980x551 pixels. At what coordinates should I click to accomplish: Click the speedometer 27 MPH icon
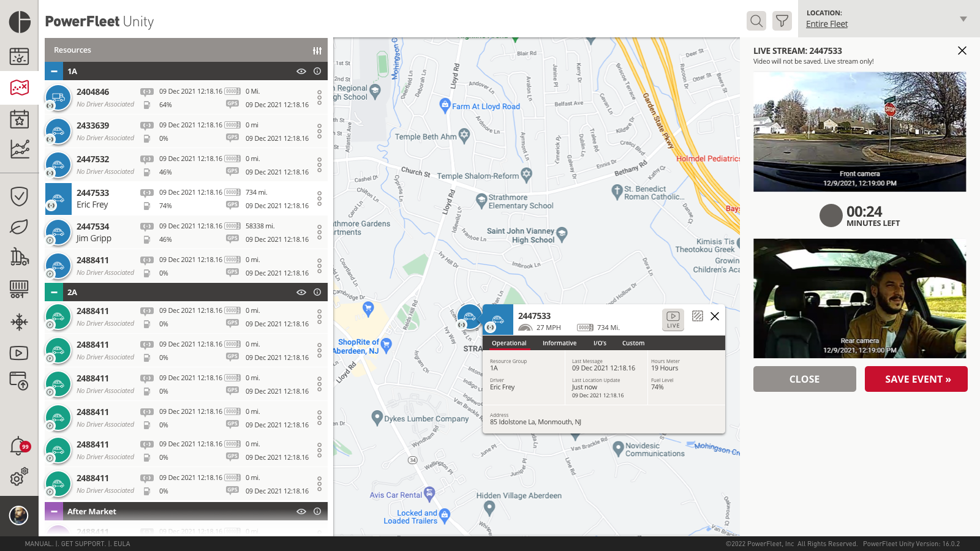pyautogui.click(x=525, y=328)
